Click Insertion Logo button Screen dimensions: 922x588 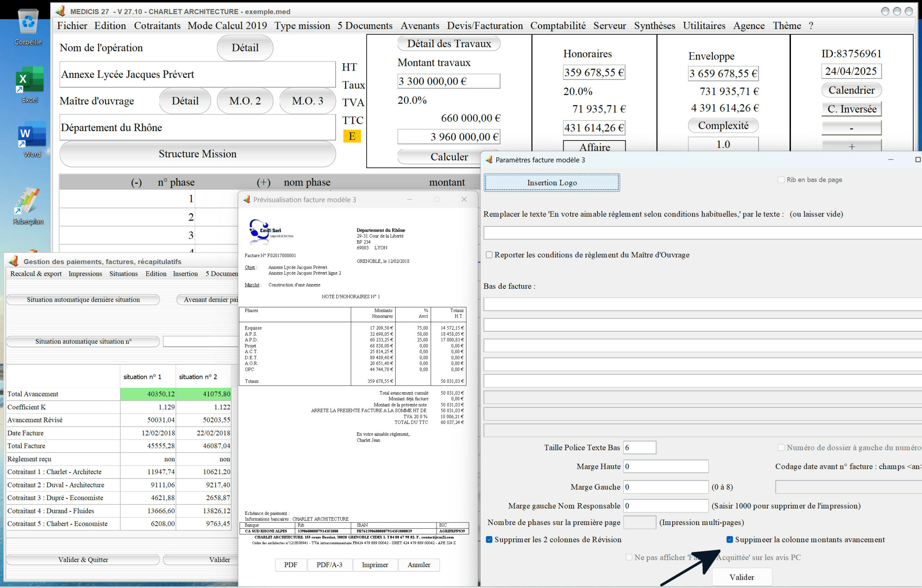coord(552,183)
